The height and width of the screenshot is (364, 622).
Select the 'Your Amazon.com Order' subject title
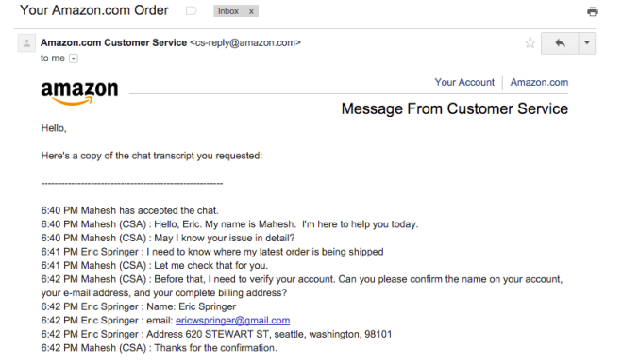tap(94, 10)
